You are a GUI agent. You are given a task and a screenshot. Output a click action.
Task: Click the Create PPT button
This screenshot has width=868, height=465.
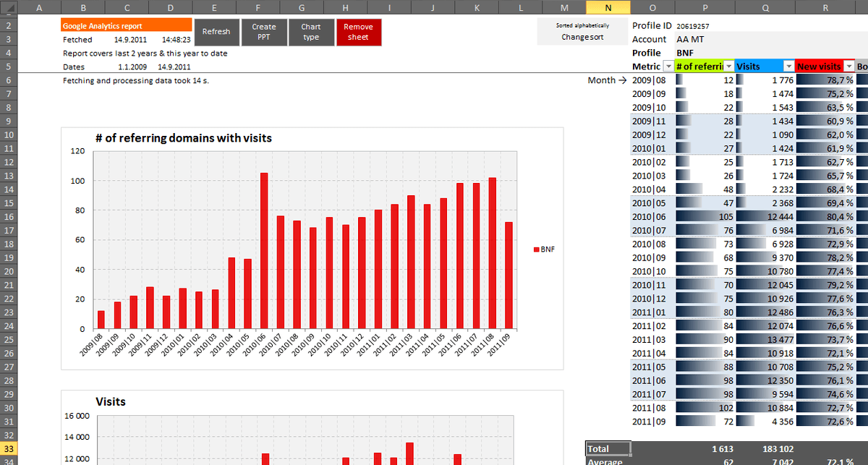click(264, 32)
